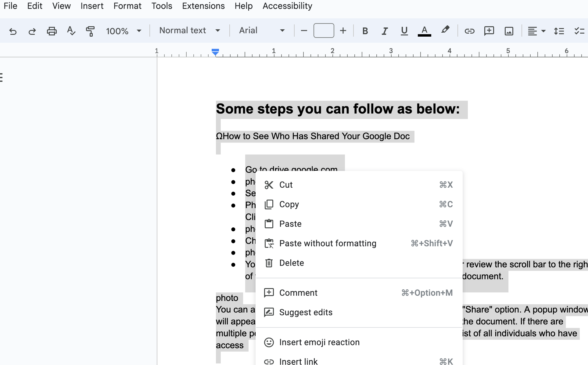Increase font size with plus button
588x365 pixels.
pos(343,31)
